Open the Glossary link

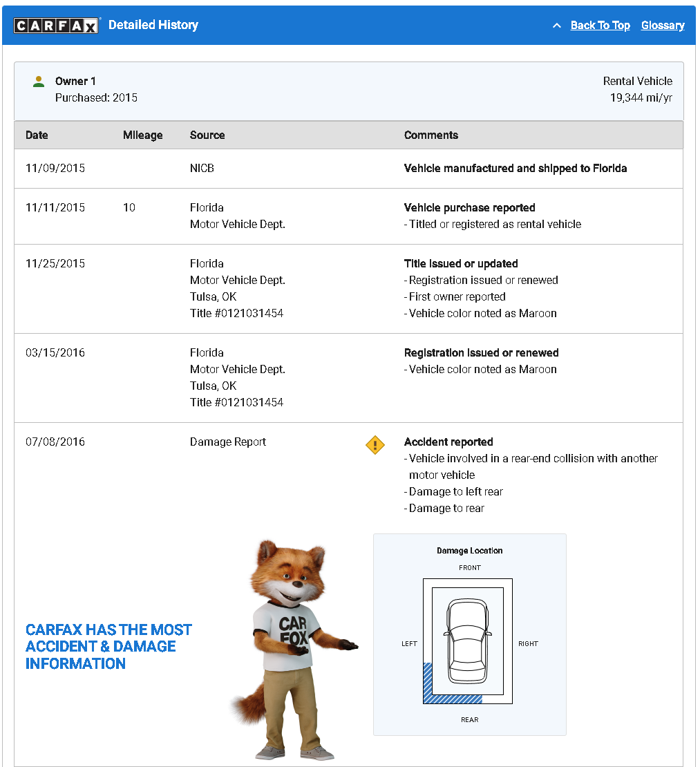pyautogui.click(x=663, y=26)
